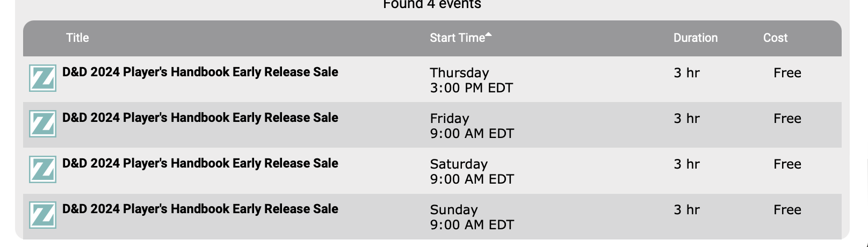The image size is (868, 247).
Task: Click the Friday 9:00 AM EDT start time
Action: (x=472, y=126)
